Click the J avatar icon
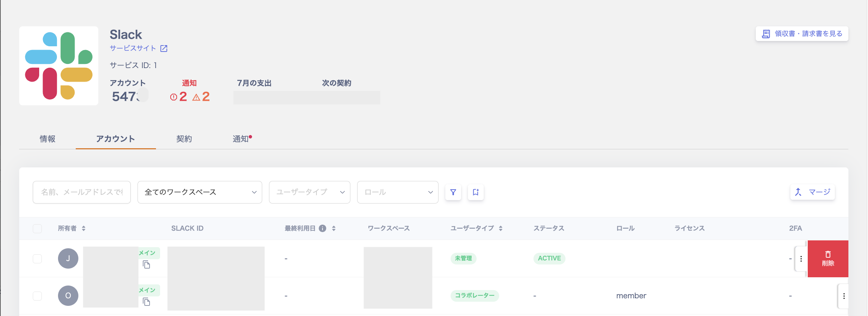The width and height of the screenshot is (868, 316). coord(68,258)
